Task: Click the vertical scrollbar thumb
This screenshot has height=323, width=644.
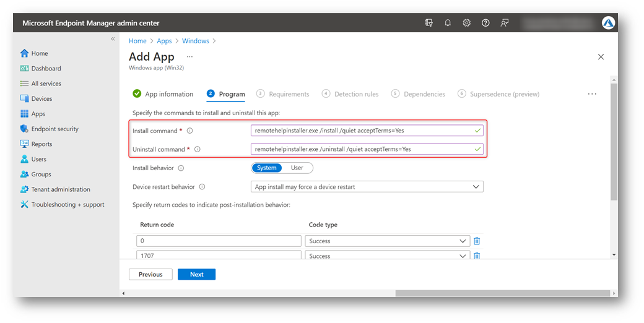Action: [614, 142]
